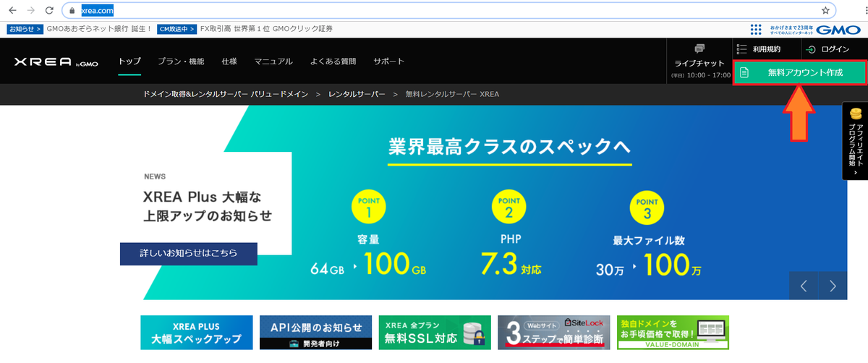The image size is (868, 363).
Task: Bookmark this page with the star icon
Action: click(825, 11)
